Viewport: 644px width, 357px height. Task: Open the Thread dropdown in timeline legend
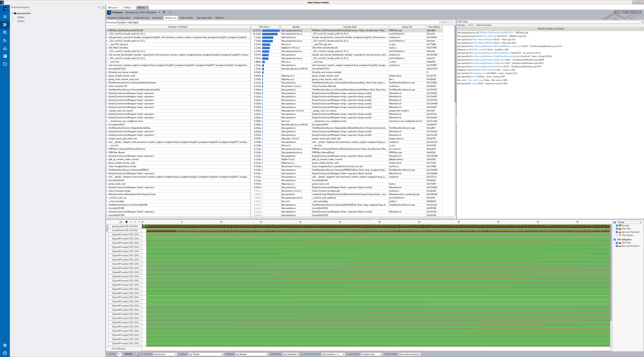click(629, 222)
